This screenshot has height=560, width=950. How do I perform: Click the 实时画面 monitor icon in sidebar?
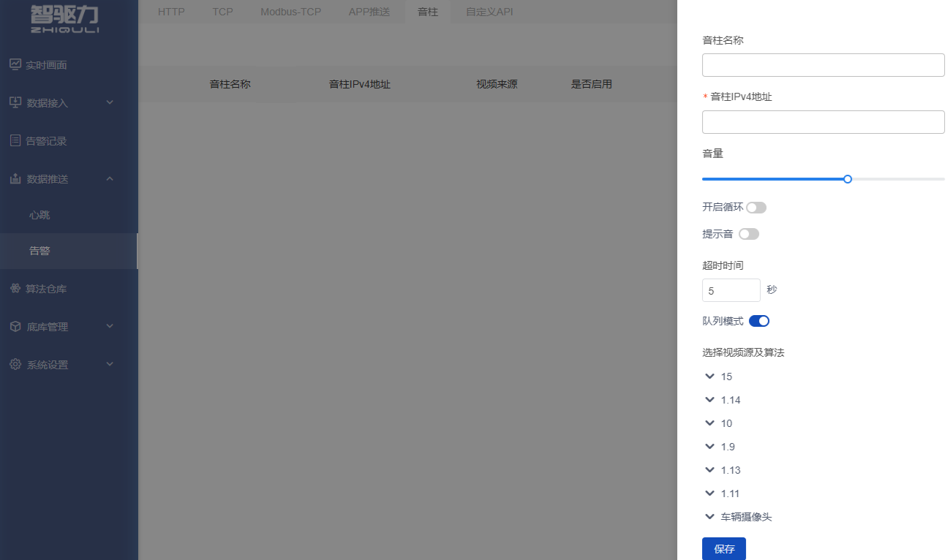[x=15, y=64]
